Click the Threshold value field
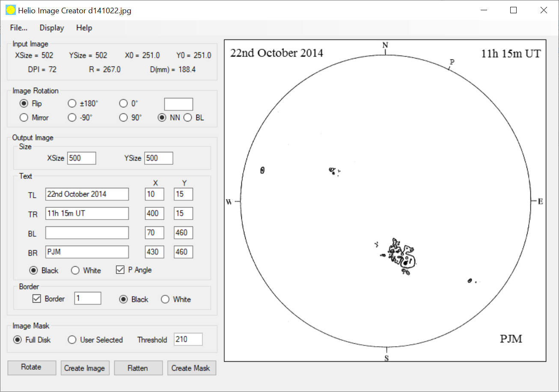This screenshot has width=559, height=392. 188,340
